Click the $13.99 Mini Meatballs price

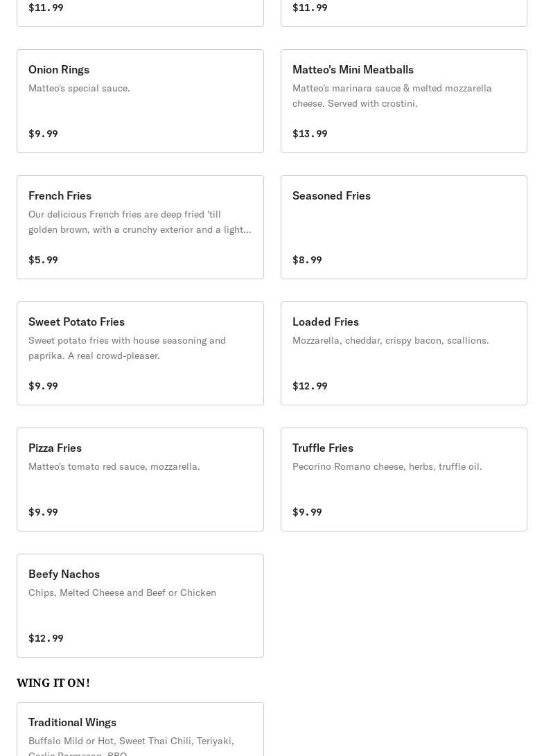310,134
